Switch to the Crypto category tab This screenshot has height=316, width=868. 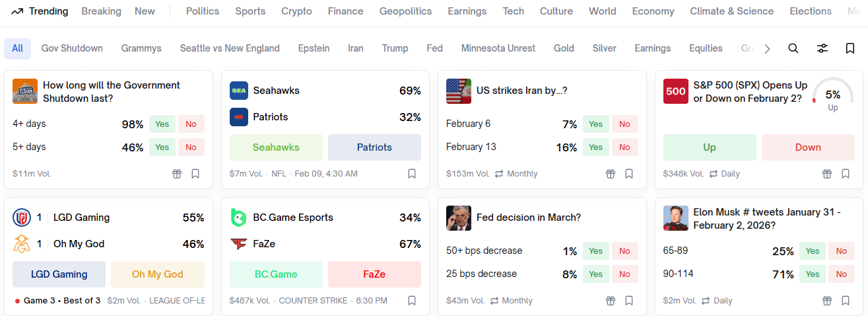tap(297, 11)
